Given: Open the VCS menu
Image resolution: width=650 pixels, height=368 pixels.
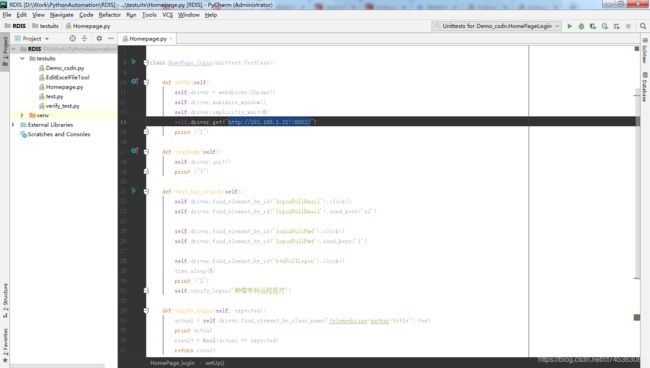Looking at the screenshot, I should click(x=167, y=15).
